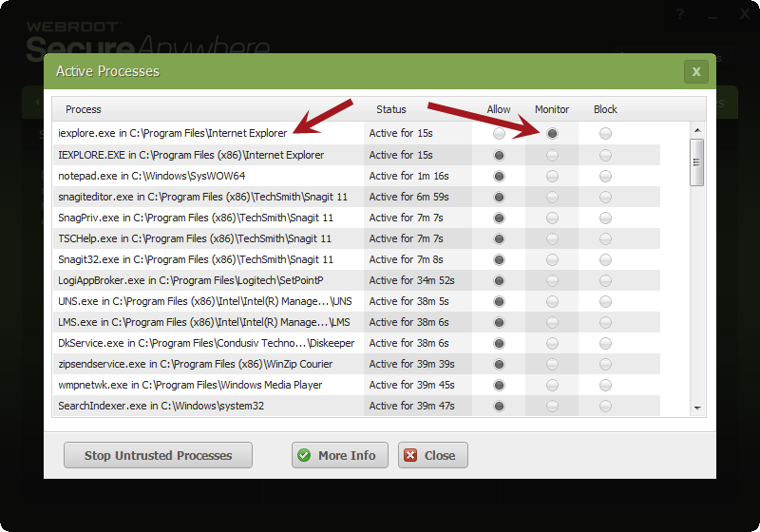Click the help question mark in Webroot window
Image resolution: width=760 pixels, height=532 pixels.
point(680,14)
